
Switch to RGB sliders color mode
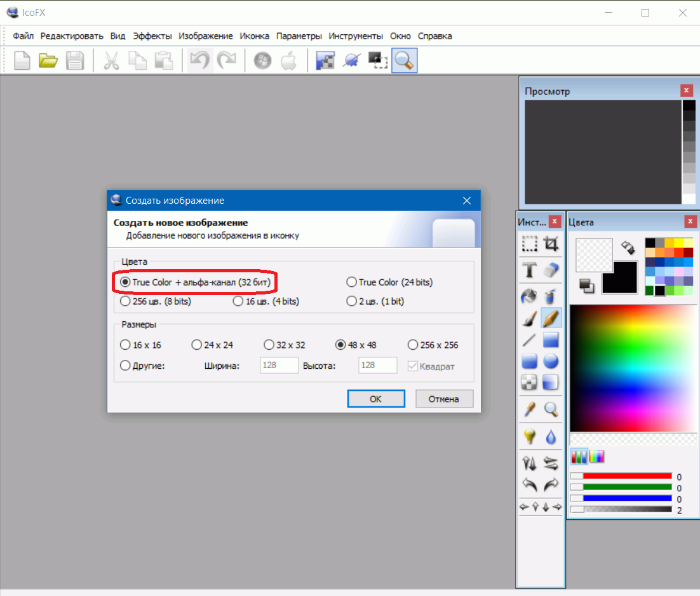[579, 457]
